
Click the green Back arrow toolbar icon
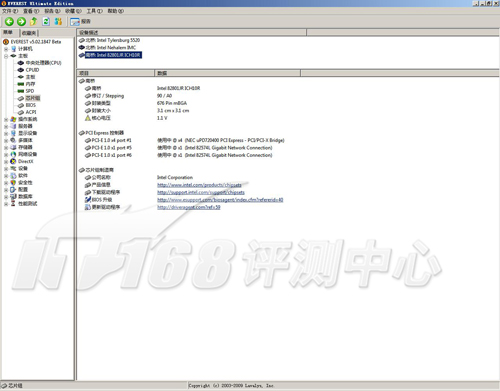pos(9,22)
